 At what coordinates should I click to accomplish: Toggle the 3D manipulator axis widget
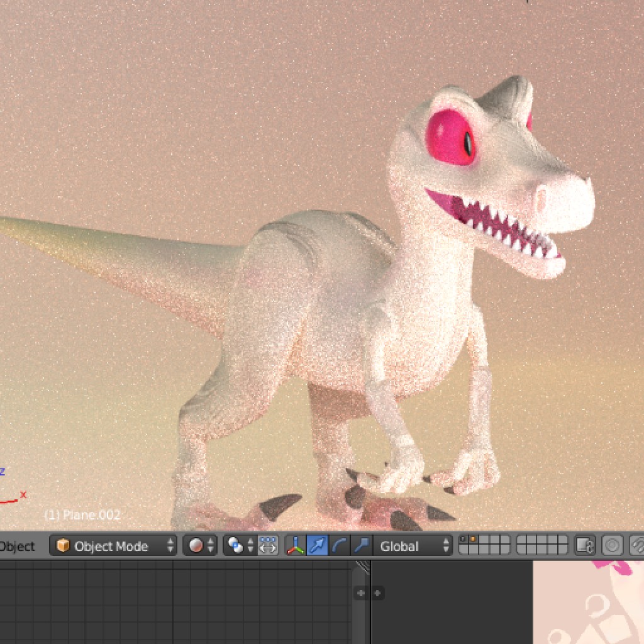click(296, 546)
